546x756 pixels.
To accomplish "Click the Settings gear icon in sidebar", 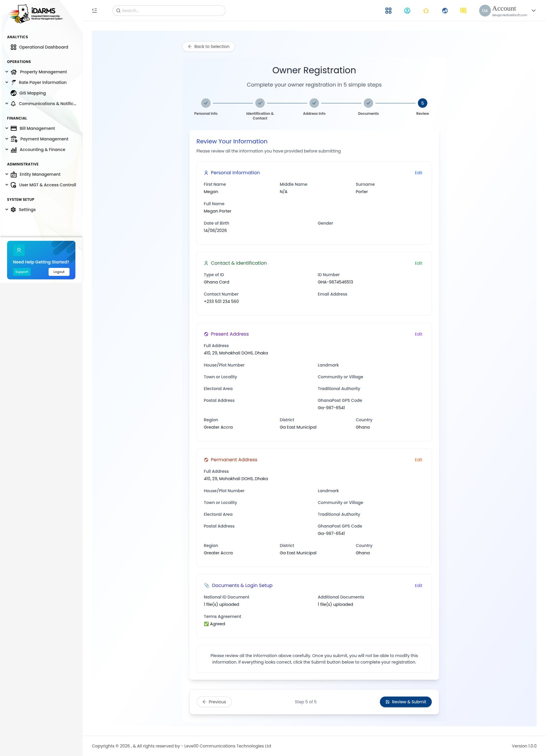I will pos(13,210).
